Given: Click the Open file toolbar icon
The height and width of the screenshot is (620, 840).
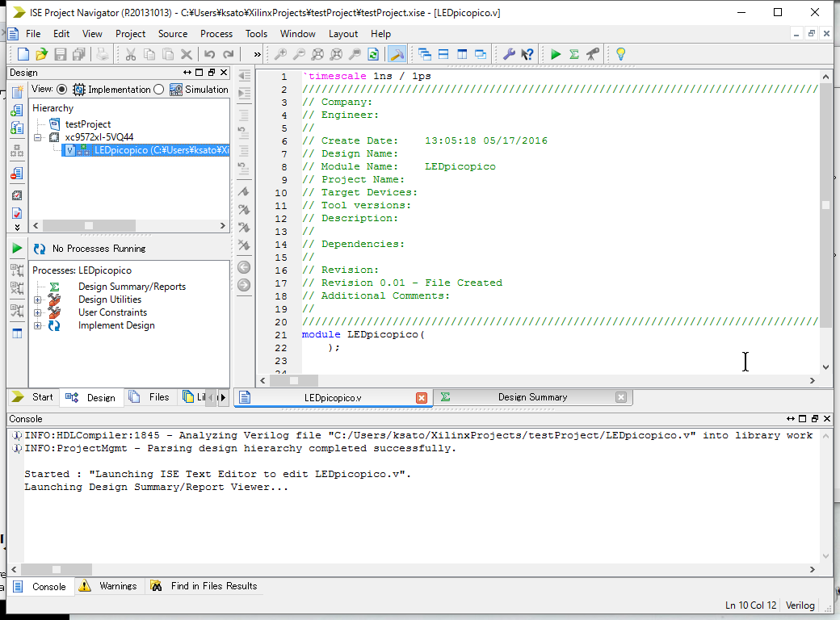Looking at the screenshot, I should (x=41, y=54).
